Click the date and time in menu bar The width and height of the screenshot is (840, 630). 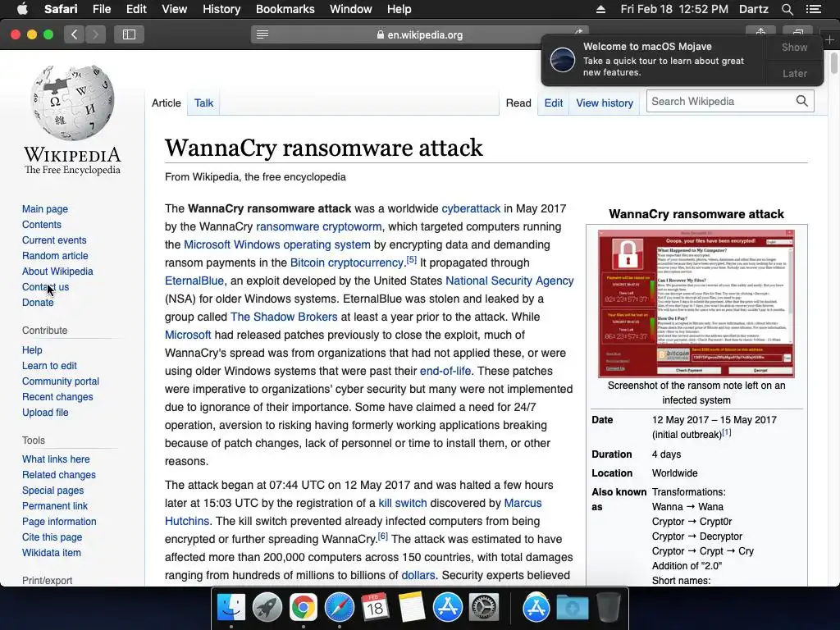[674, 9]
